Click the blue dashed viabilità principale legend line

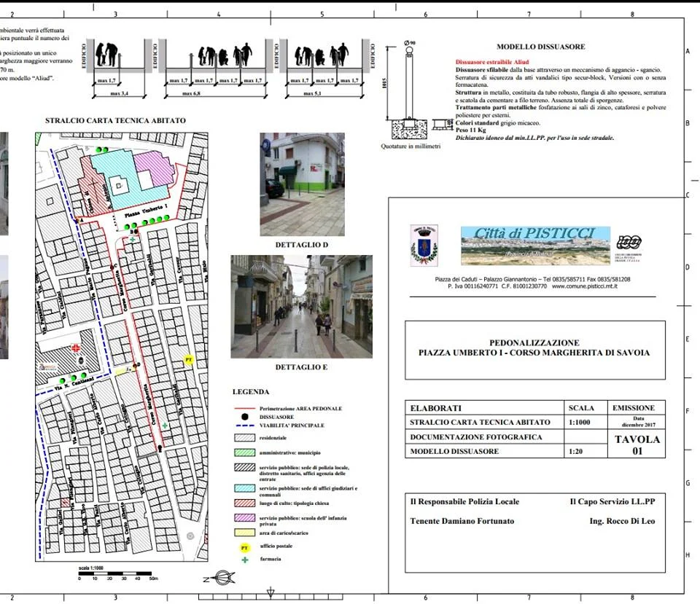click(x=245, y=425)
